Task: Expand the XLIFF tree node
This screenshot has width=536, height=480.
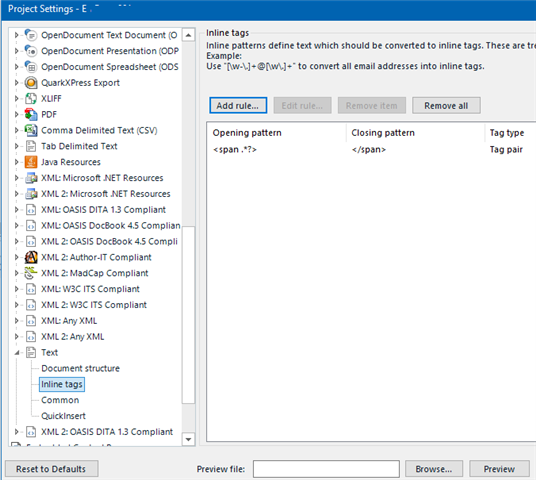Action: coord(16,98)
